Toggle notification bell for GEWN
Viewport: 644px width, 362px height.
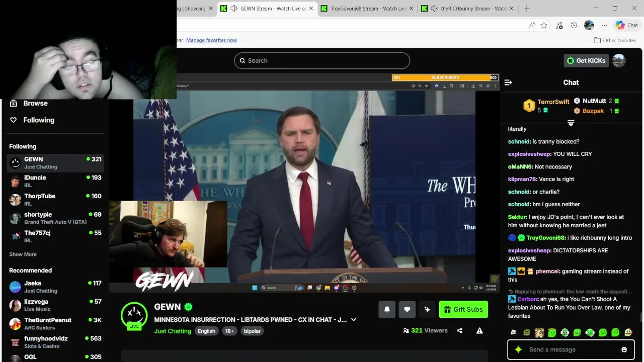click(x=387, y=309)
